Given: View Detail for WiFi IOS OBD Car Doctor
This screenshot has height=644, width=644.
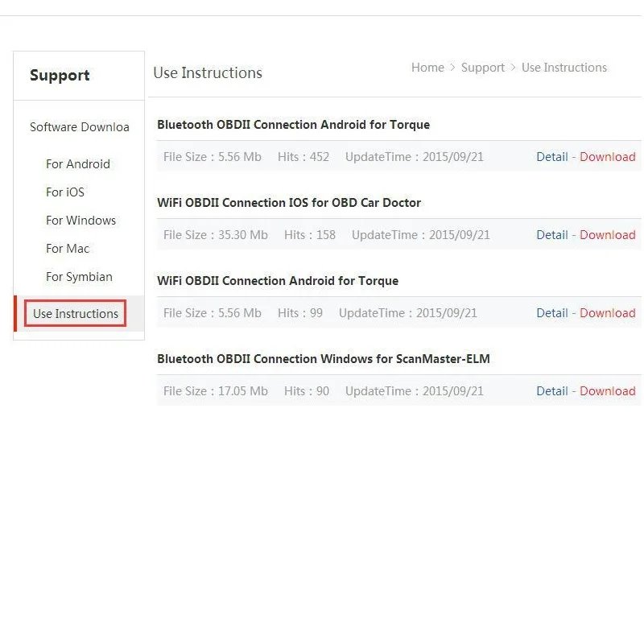Looking at the screenshot, I should click(552, 234).
